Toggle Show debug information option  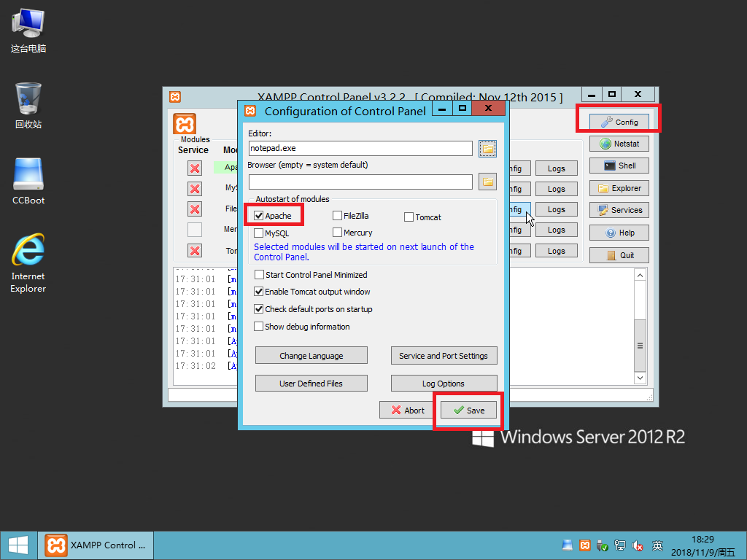pyautogui.click(x=259, y=327)
